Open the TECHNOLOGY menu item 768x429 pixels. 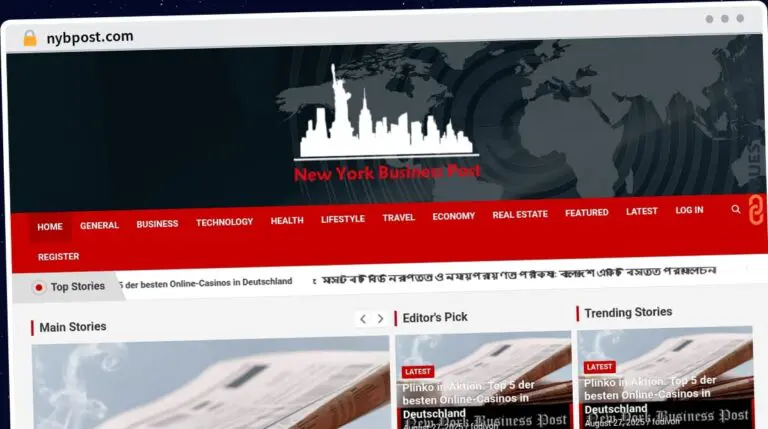click(x=224, y=222)
